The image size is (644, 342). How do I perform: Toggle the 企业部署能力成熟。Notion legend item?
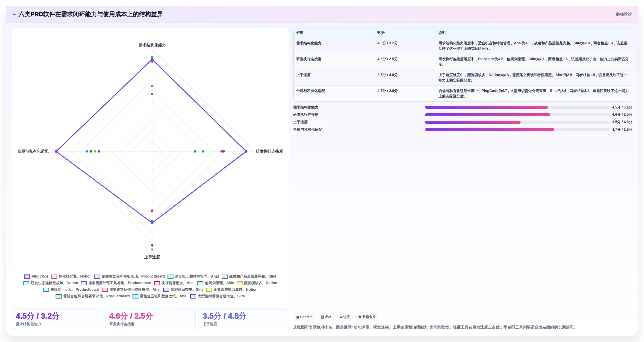point(232,290)
